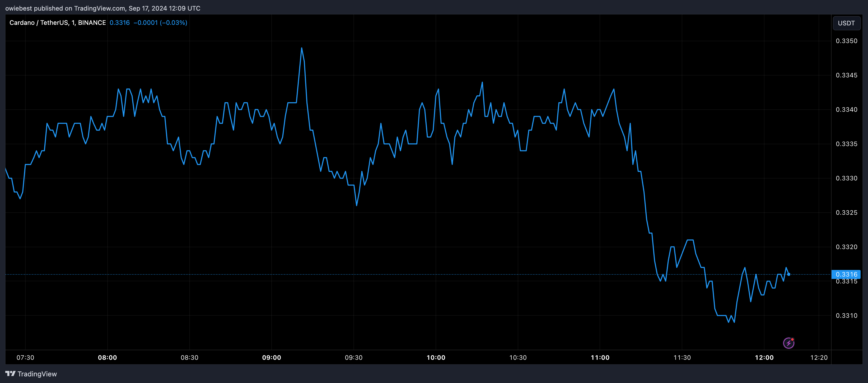
Task: Open quick trading via the purple lightning icon
Action: tap(788, 343)
